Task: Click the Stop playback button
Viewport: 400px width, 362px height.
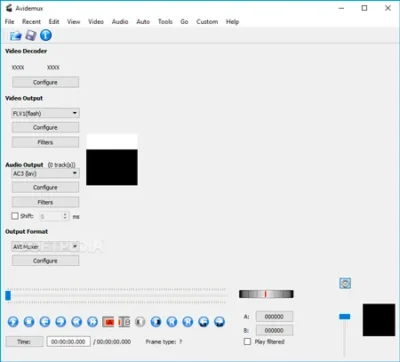Action: pos(29,322)
